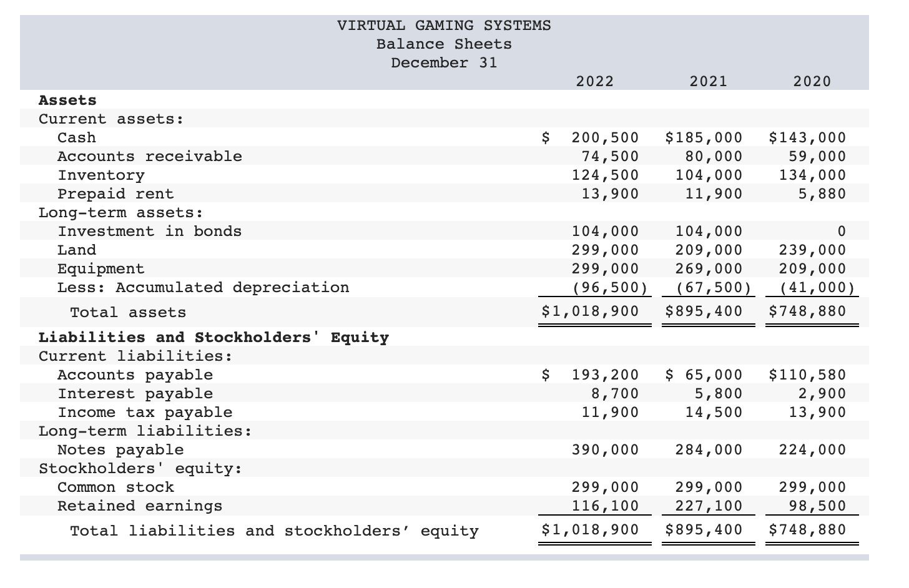Select Notes payable 2020 value 224,000
909x588 pixels.
point(813,450)
